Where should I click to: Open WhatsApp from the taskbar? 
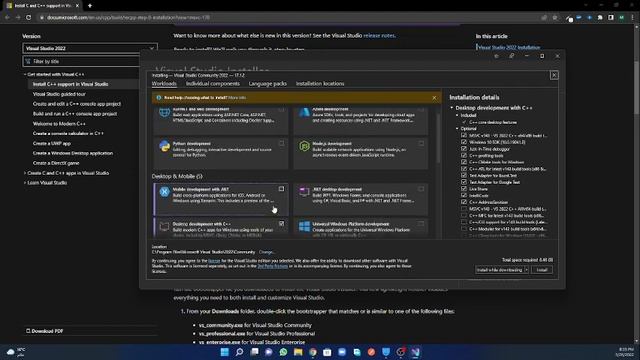click(283, 352)
